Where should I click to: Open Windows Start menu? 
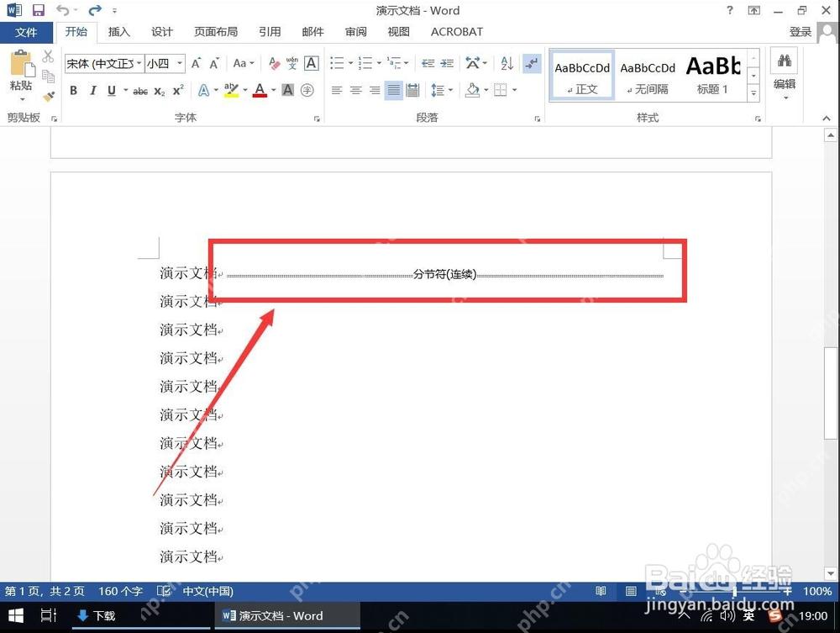click(x=15, y=616)
